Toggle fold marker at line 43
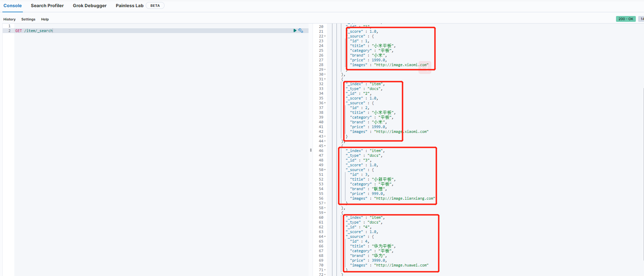Viewport: 644px width, 276px height. (325, 136)
